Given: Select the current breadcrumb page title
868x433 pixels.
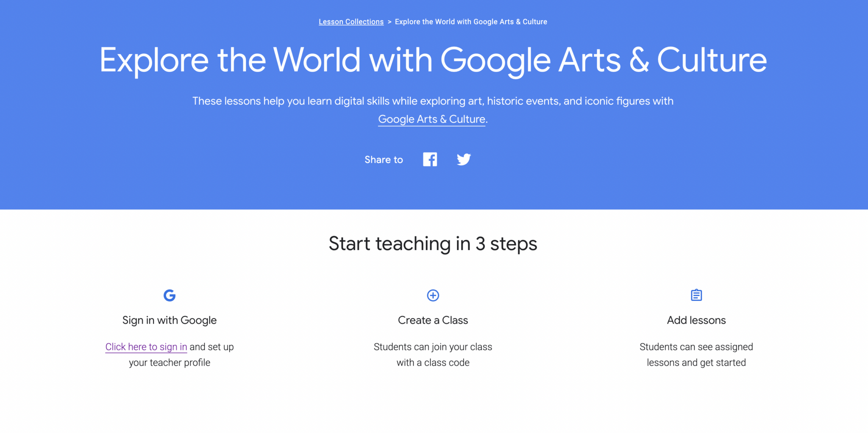Looking at the screenshot, I should 471,22.
